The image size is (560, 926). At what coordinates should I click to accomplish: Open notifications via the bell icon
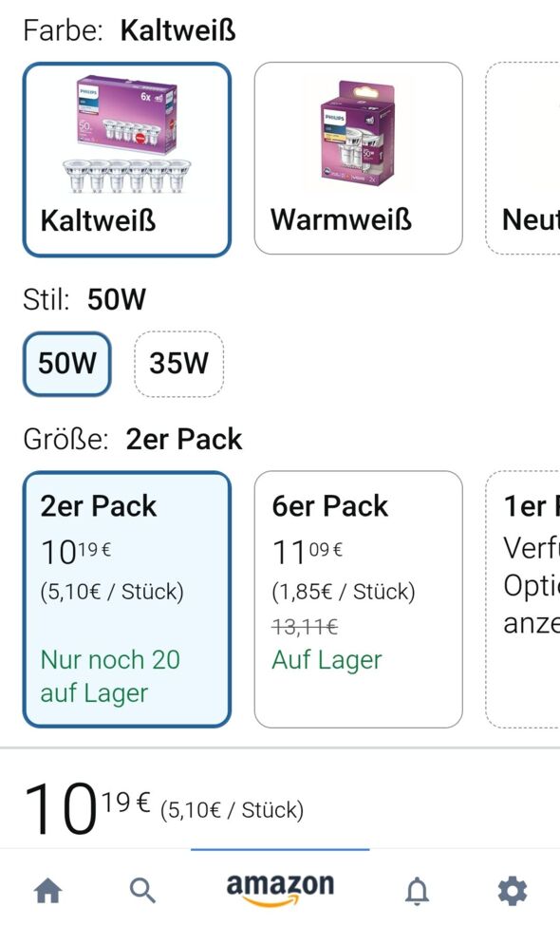point(418,891)
